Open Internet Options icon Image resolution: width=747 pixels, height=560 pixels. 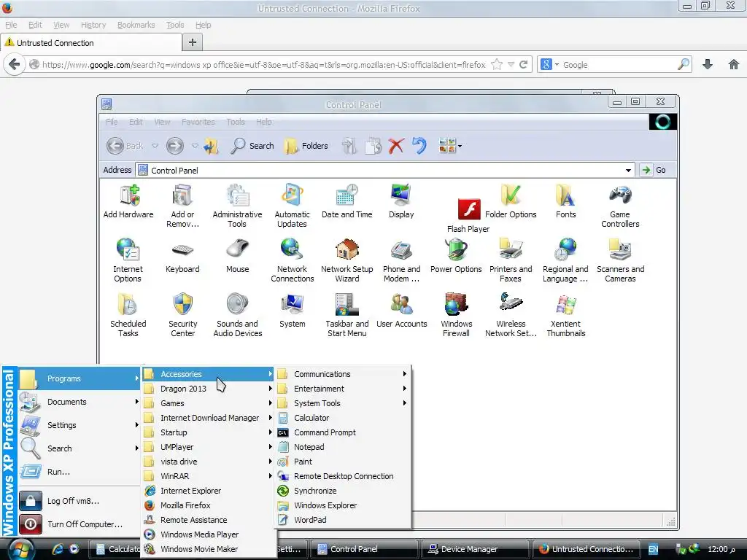(x=128, y=260)
